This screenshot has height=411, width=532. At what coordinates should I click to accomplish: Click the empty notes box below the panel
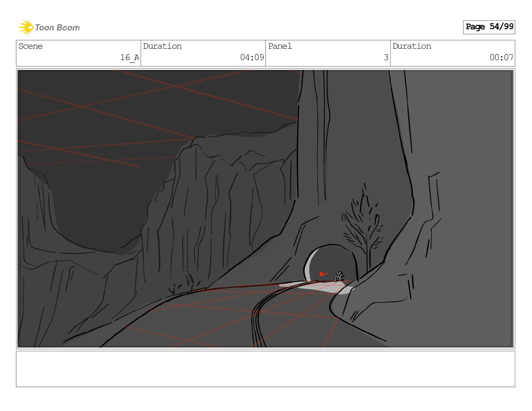coord(265,369)
